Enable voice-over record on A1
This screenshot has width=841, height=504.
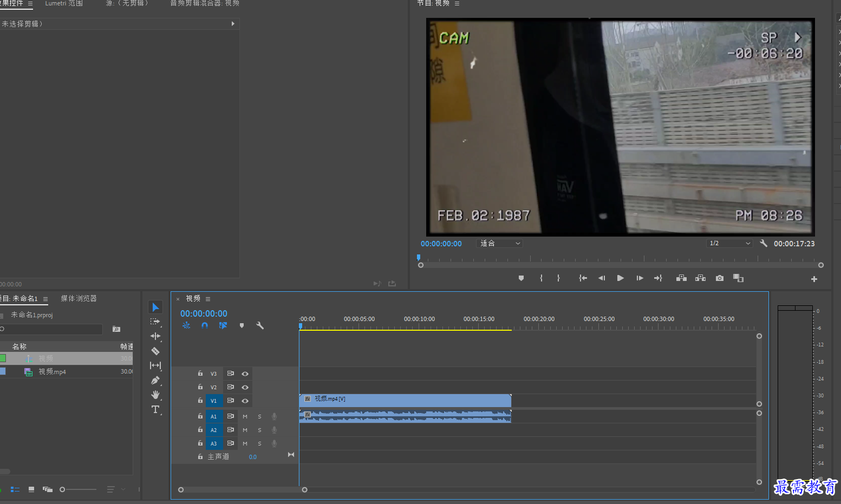274,416
